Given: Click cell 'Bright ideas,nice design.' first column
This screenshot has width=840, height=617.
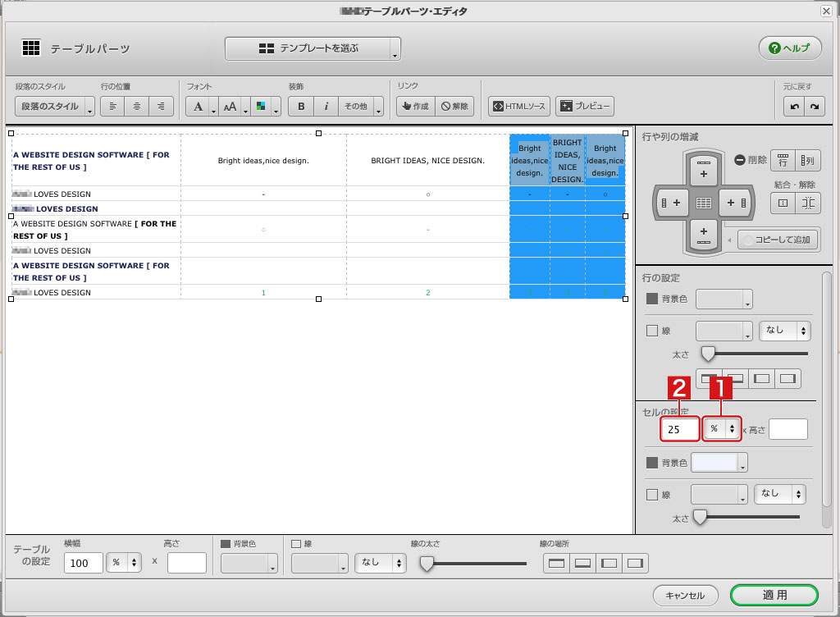Looking at the screenshot, I should coord(263,160).
